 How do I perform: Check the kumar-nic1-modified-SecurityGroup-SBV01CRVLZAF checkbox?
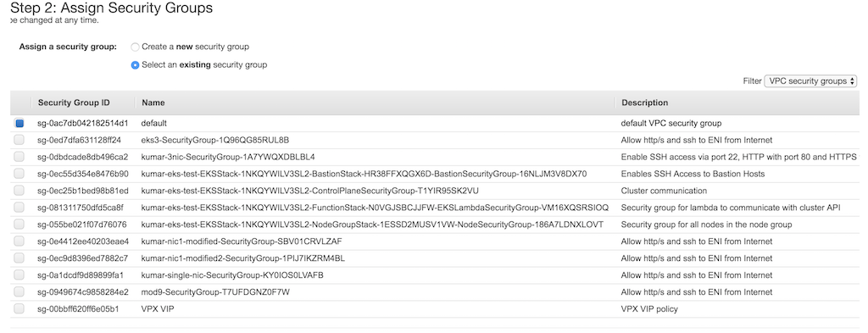coord(19,241)
